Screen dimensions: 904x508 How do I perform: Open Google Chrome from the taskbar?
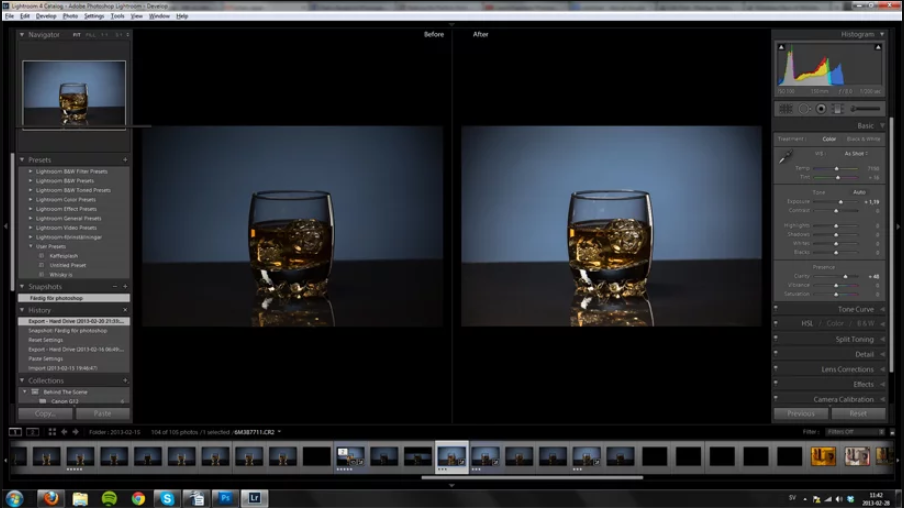click(x=138, y=498)
